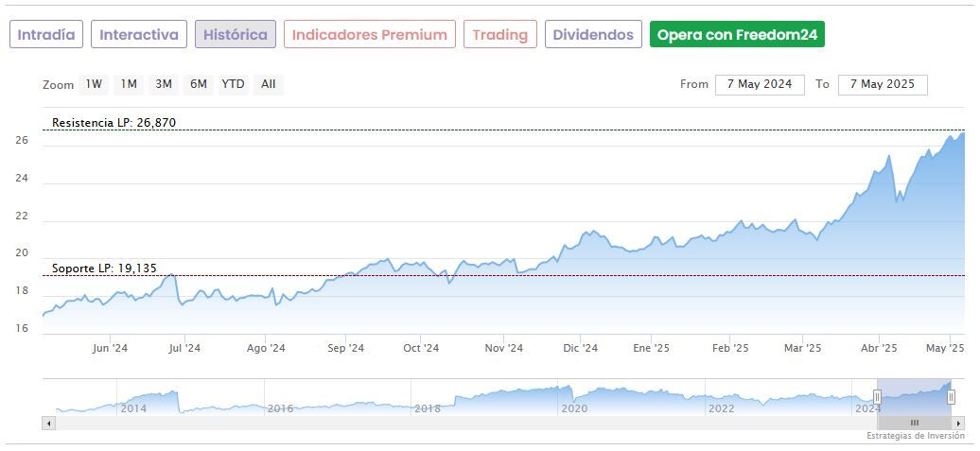980x451 pixels.
Task: Set zoom range to 1W
Action: [94, 84]
